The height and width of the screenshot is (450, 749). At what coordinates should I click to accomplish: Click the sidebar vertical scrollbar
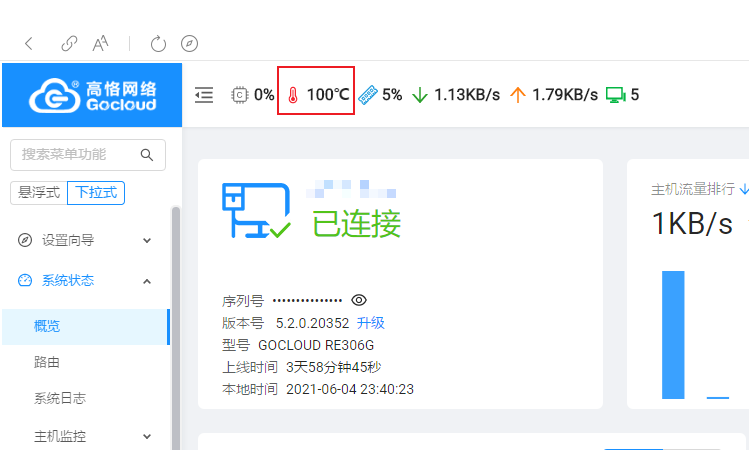click(x=176, y=328)
